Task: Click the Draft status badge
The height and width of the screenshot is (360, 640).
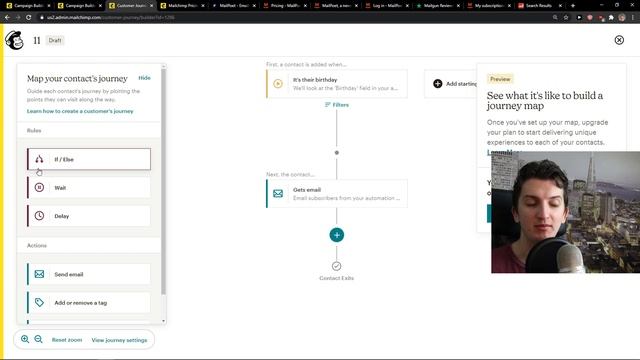Action: click(x=55, y=40)
